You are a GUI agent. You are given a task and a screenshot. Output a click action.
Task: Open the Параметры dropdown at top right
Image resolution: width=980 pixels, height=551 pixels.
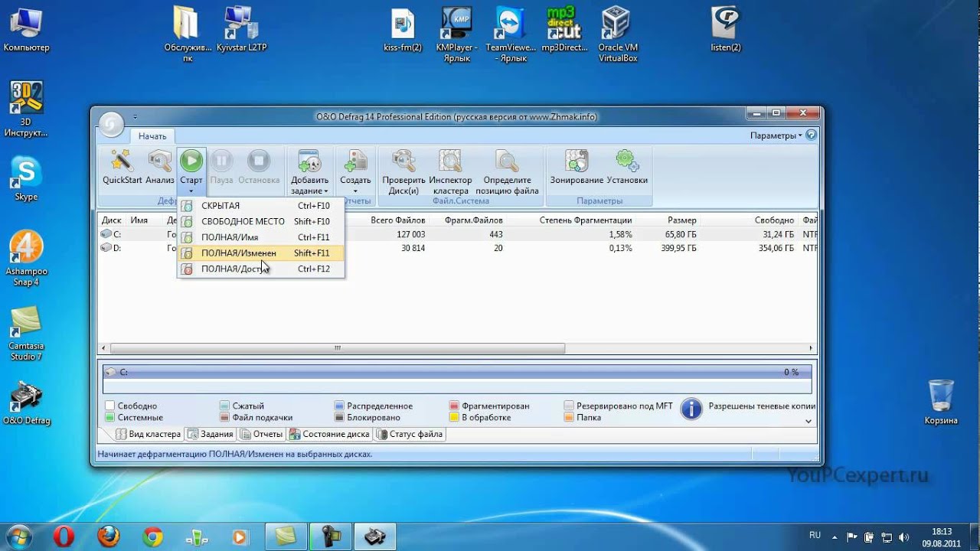point(776,135)
